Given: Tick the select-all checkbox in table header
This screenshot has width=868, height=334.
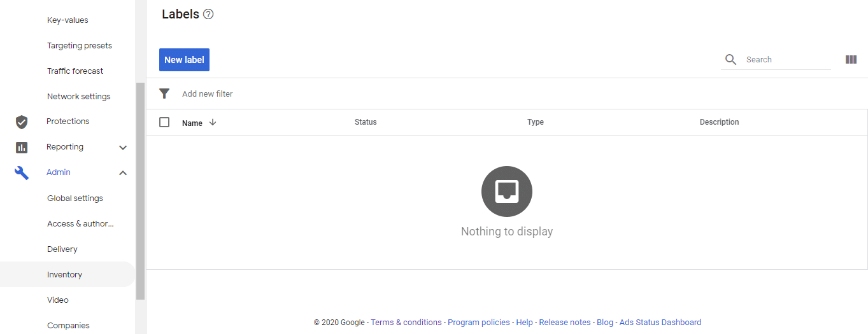Looking at the screenshot, I should [164, 122].
